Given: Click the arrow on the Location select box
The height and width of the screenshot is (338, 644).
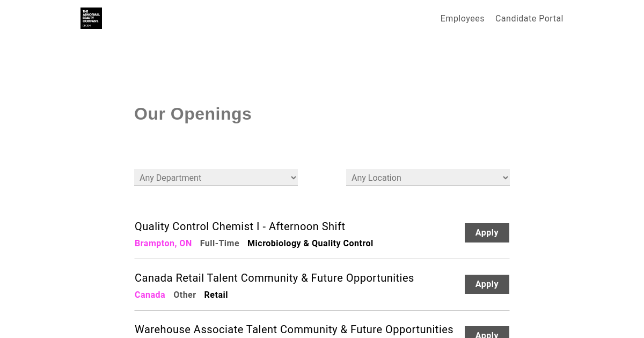Looking at the screenshot, I should 505,178.
